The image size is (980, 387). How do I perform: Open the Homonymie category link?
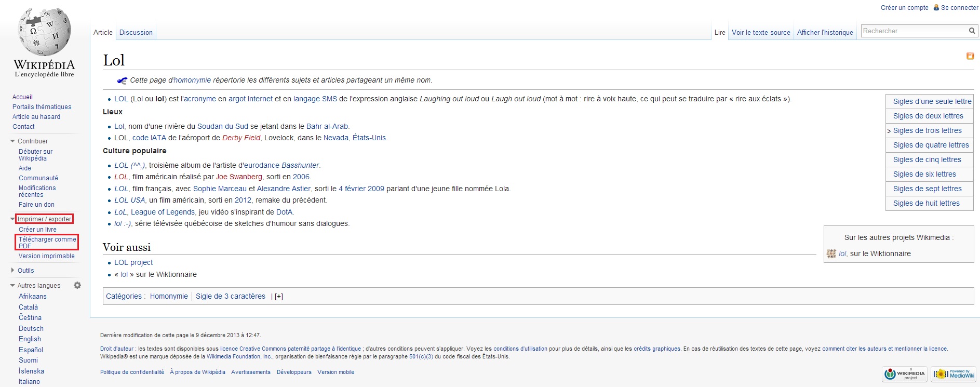click(169, 297)
